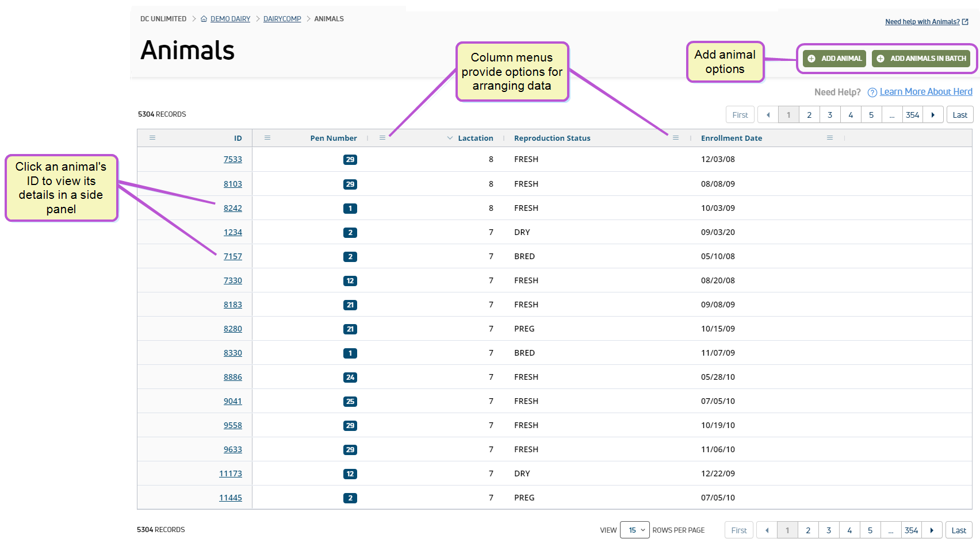The height and width of the screenshot is (543, 980).
Task: Open Learn More About Herd link
Action: (x=926, y=92)
